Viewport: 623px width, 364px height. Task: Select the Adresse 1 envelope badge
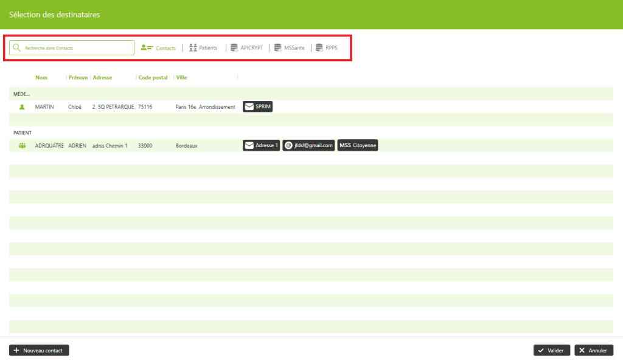261,146
